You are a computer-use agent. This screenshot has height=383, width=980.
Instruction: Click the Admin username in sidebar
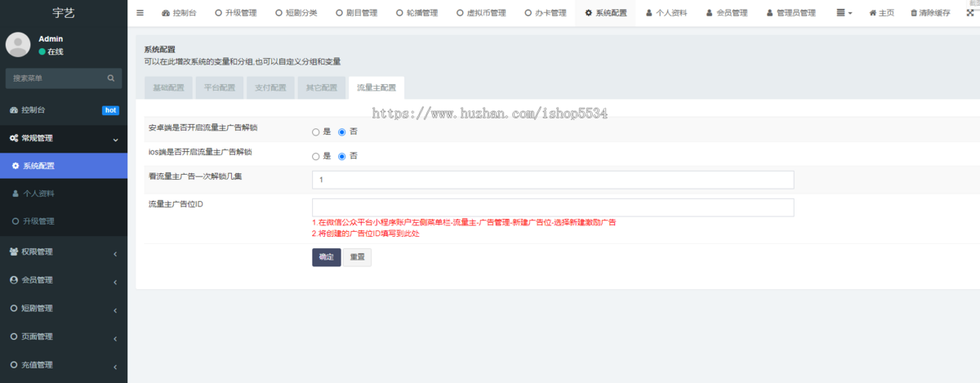tap(51, 38)
